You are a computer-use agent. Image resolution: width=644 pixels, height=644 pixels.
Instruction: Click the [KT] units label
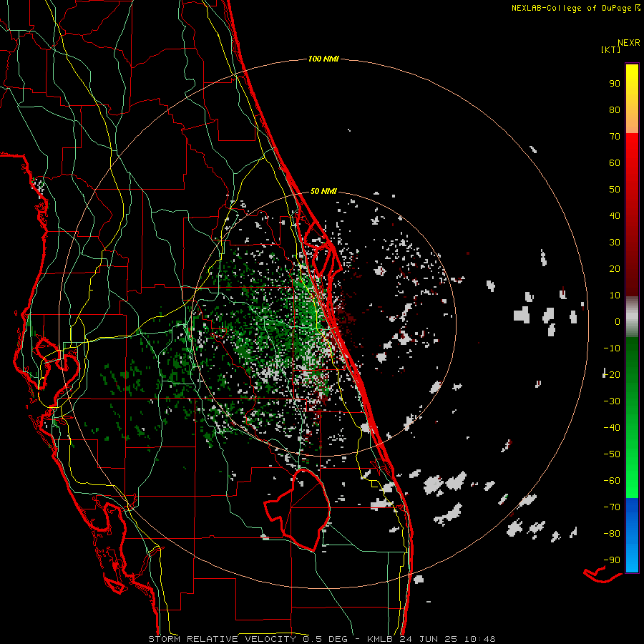click(x=610, y=49)
